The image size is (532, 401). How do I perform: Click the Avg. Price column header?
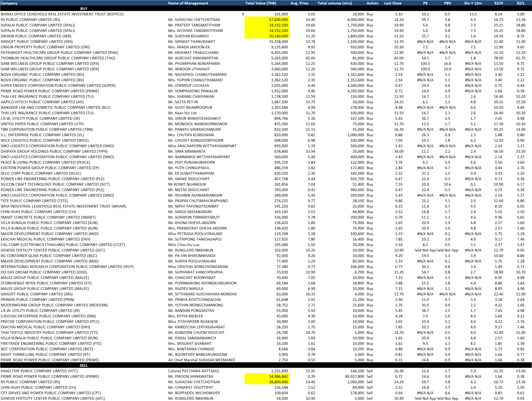coord(299,3)
